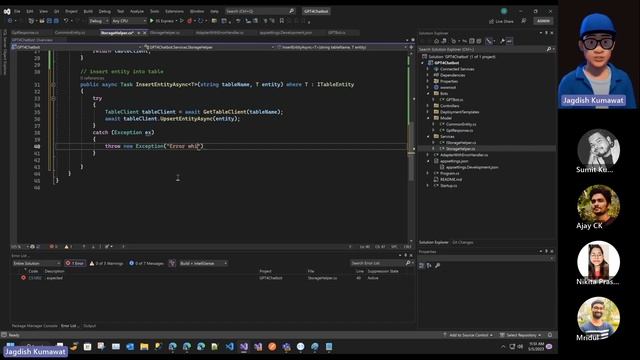This screenshot has height=360, width=640.
Task: Expand the Controllers folder node
Action: [428, 106]
